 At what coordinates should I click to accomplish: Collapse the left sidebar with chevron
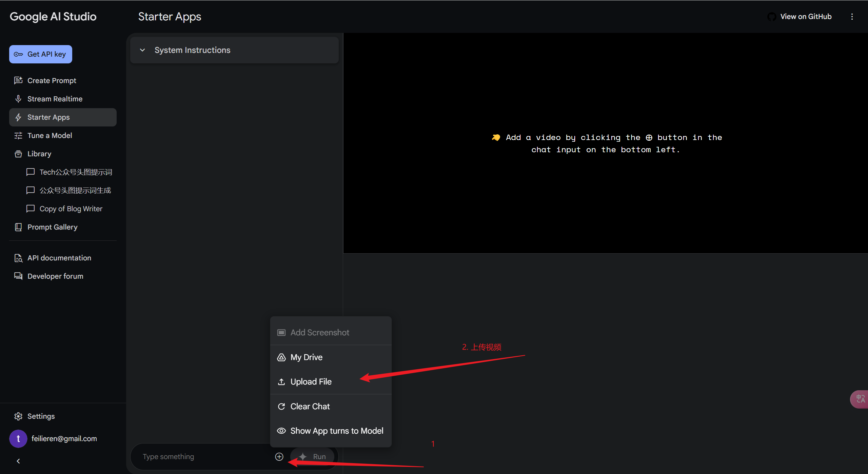tap(18, 461)
